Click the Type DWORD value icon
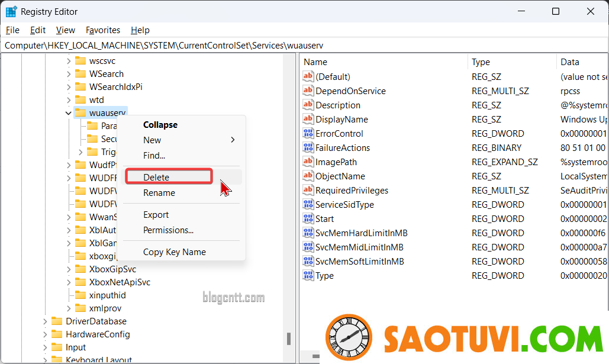 (x=308, y=275)
